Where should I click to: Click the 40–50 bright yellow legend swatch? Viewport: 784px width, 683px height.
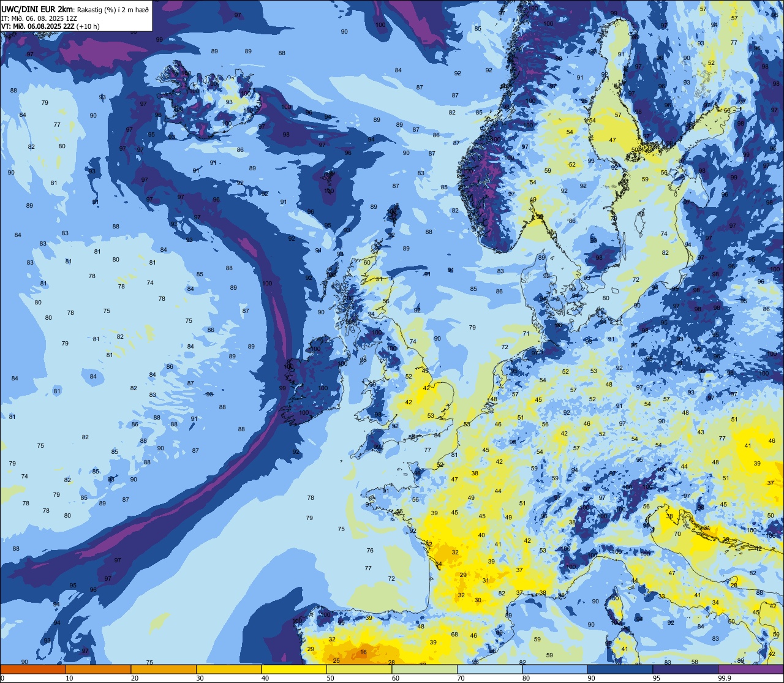point(294,669)
